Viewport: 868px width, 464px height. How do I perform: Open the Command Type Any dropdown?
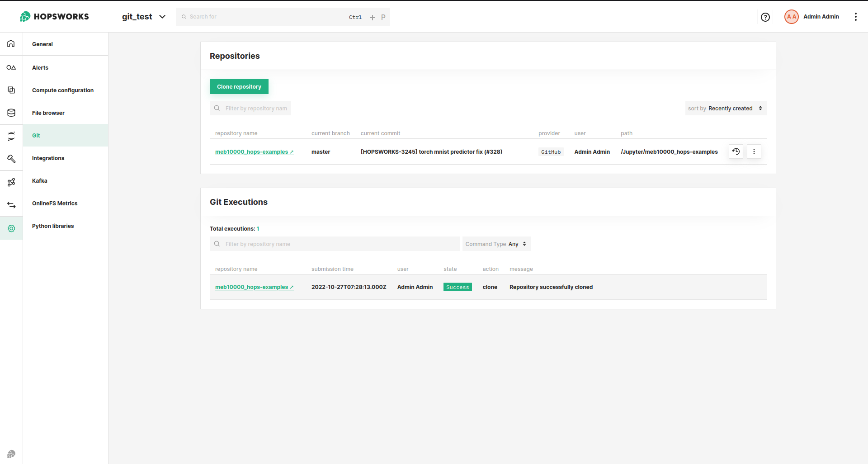(x=496, y=244)
